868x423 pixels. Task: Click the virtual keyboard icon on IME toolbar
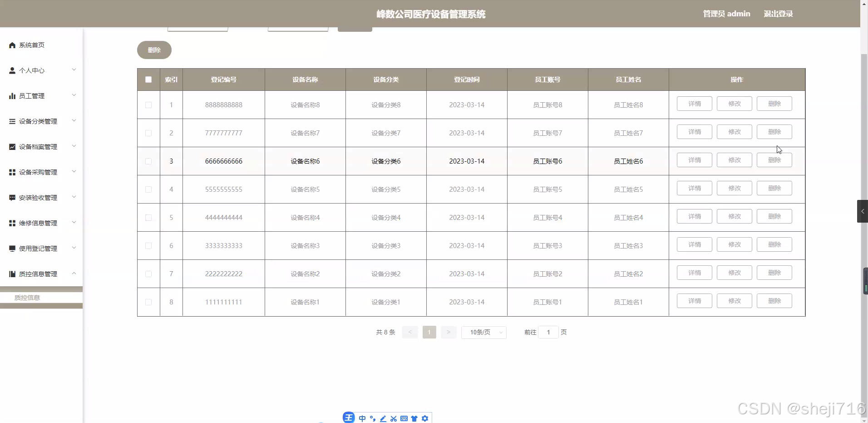(404, 418)
